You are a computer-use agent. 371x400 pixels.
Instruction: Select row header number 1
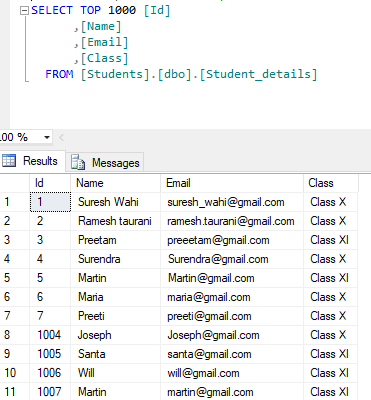point(15,202)
